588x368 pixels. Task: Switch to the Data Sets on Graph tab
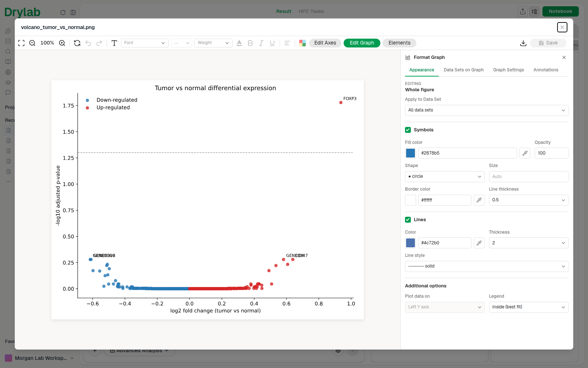463,70
